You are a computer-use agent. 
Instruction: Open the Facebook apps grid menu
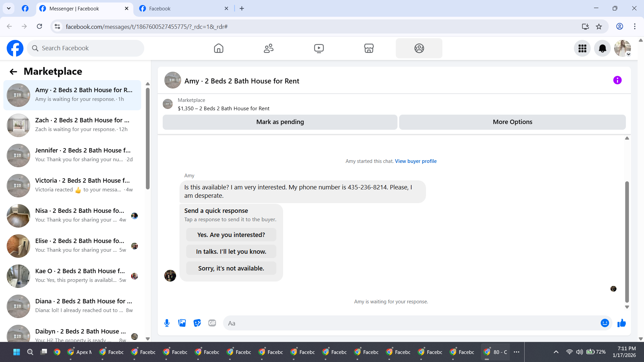point(582,49)
